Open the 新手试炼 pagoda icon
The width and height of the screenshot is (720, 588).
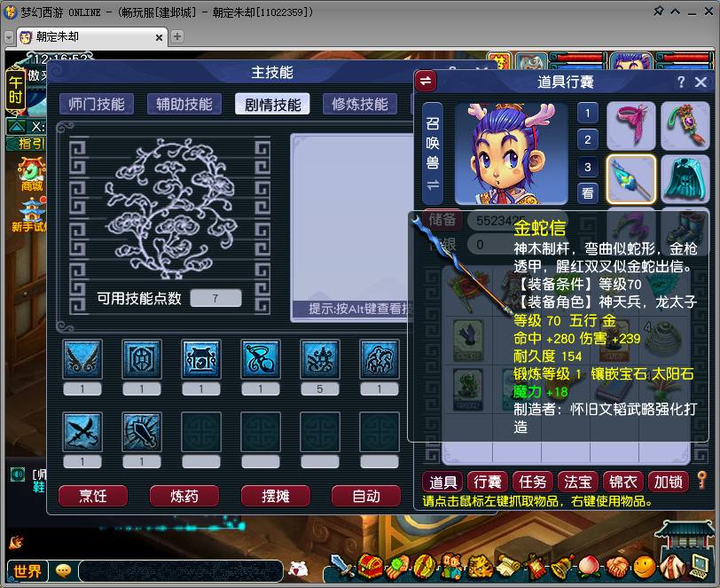point(30,215)
